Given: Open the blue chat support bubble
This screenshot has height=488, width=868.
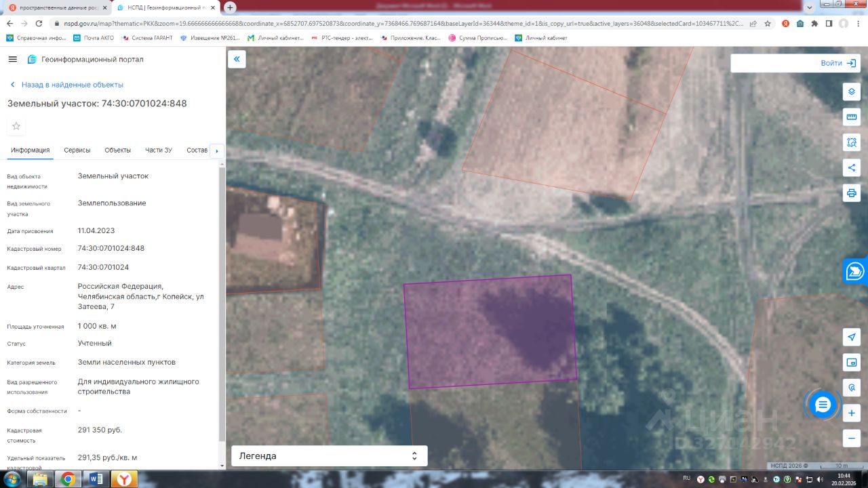Looking at the screenshot, I should pyautogui.click(x=823, y=405).
